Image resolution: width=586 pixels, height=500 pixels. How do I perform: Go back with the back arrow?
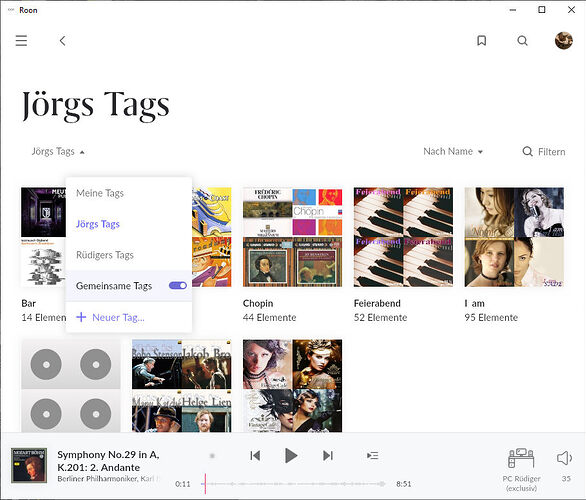point(62,40)
